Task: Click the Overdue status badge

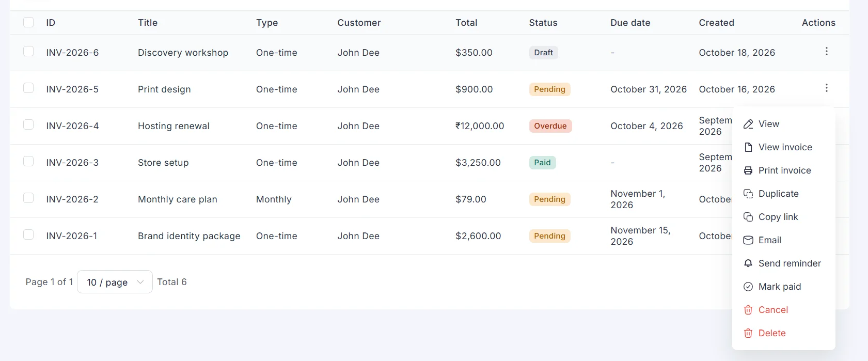Action: 550,126
